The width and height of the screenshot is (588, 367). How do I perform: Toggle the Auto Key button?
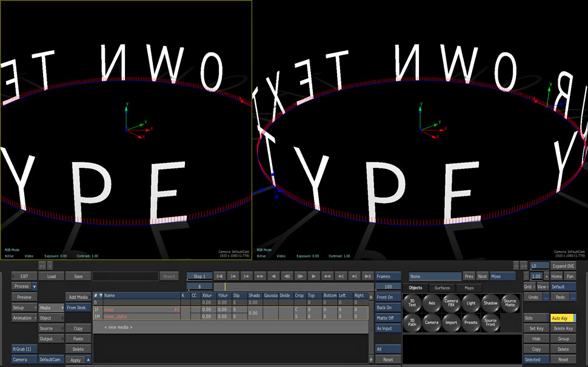coord(563,318)
